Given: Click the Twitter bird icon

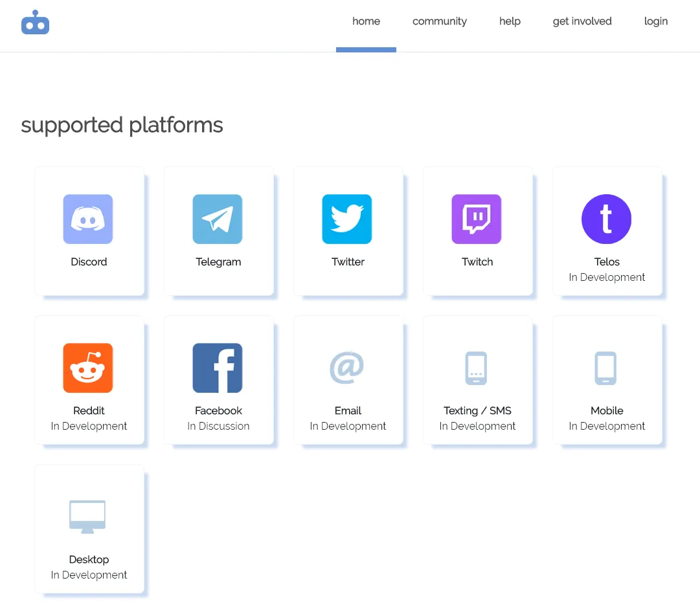Looking at the screenshot, I should point(347,219).
